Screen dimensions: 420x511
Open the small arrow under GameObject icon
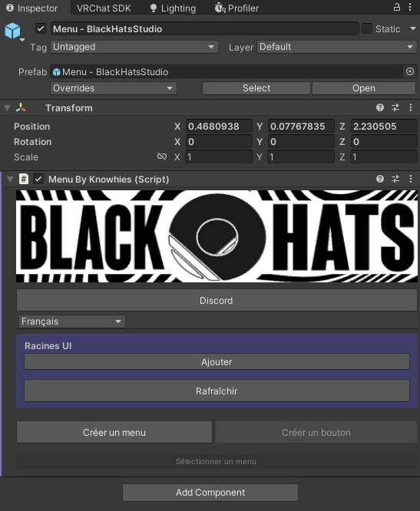tap(22, 40)
